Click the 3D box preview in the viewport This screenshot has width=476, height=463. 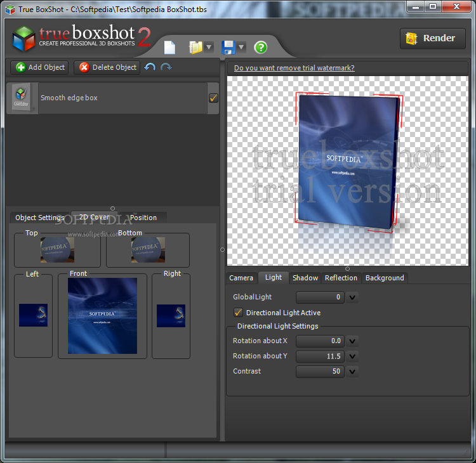pyautogui.click(x=348, y=162)
